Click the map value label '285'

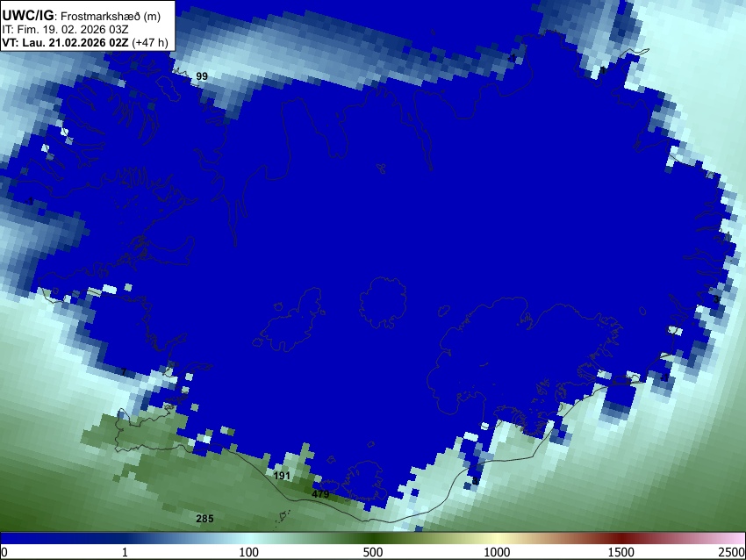click(204, 519)
